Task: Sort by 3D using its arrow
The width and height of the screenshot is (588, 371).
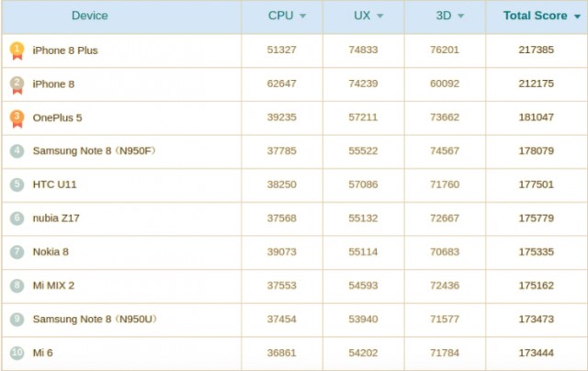Action: [x=461, y=16]
